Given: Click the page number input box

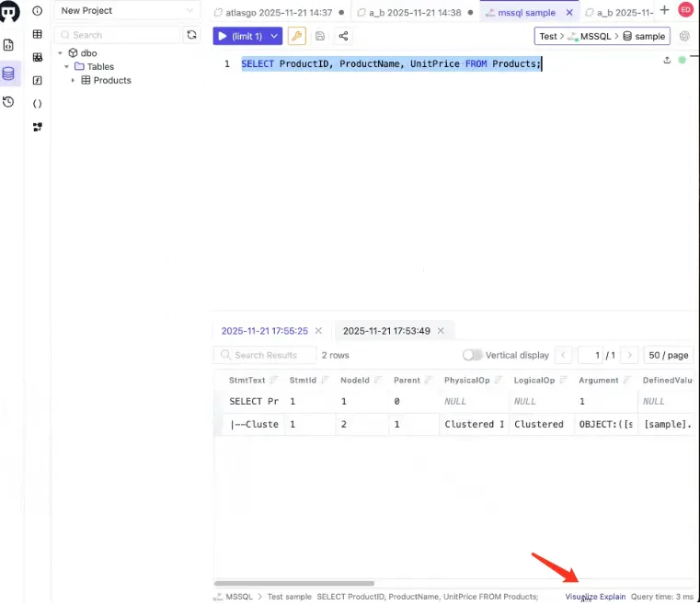Looking at the screenshot, I should (x=591, y=355).
